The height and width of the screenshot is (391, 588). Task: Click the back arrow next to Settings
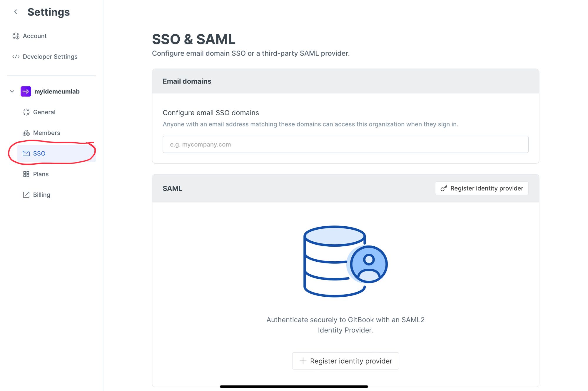point(16,12)
